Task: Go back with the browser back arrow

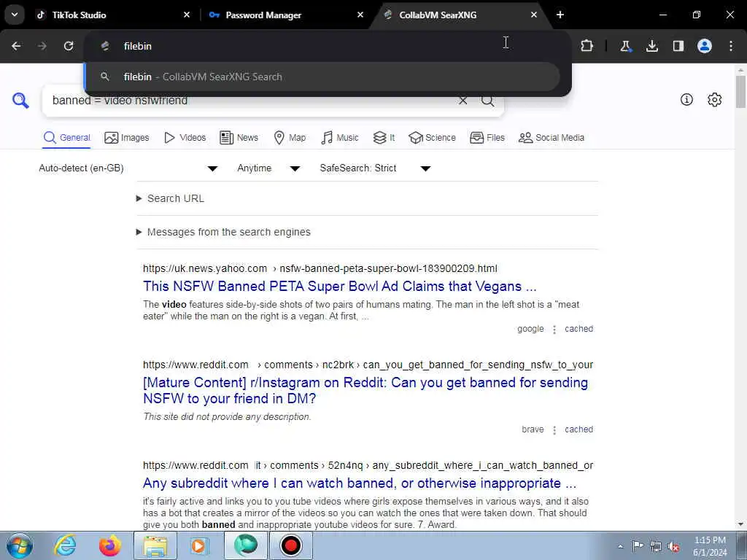Action: pyautogui.click(x=16, y=46)
